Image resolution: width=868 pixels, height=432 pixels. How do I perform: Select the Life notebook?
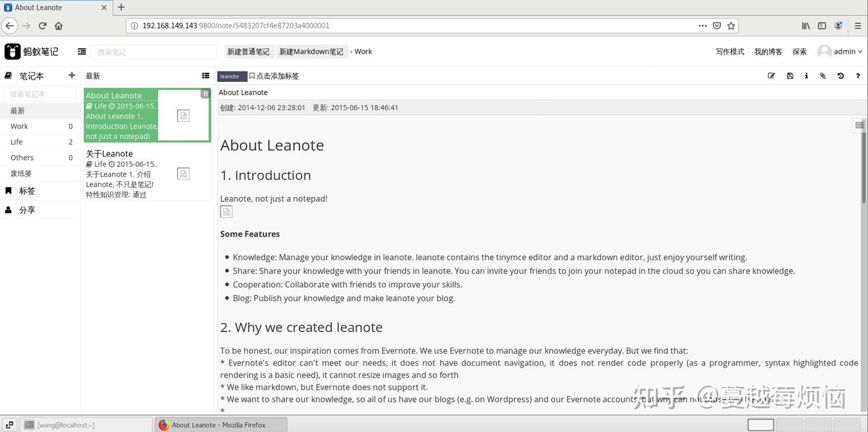tap(40, 142)
